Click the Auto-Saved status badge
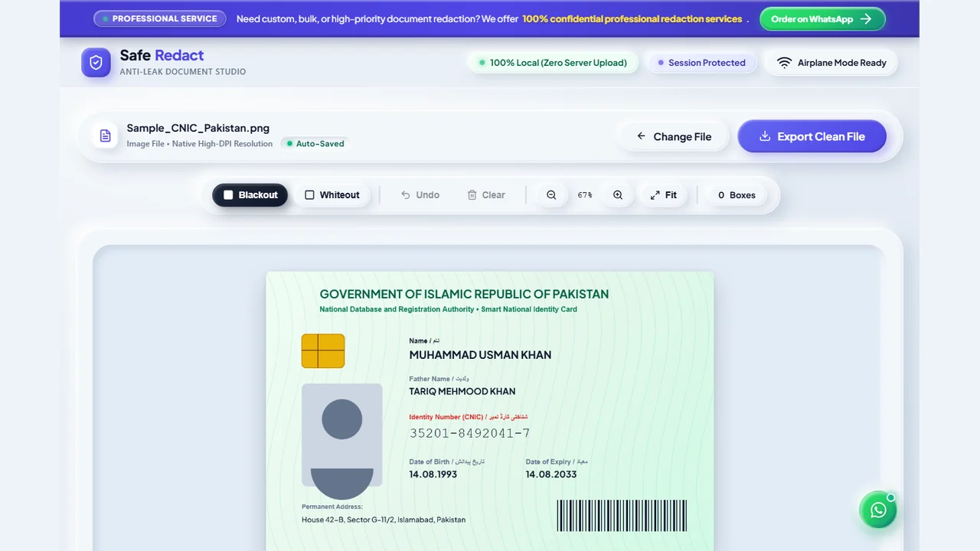 coord(315,143)
